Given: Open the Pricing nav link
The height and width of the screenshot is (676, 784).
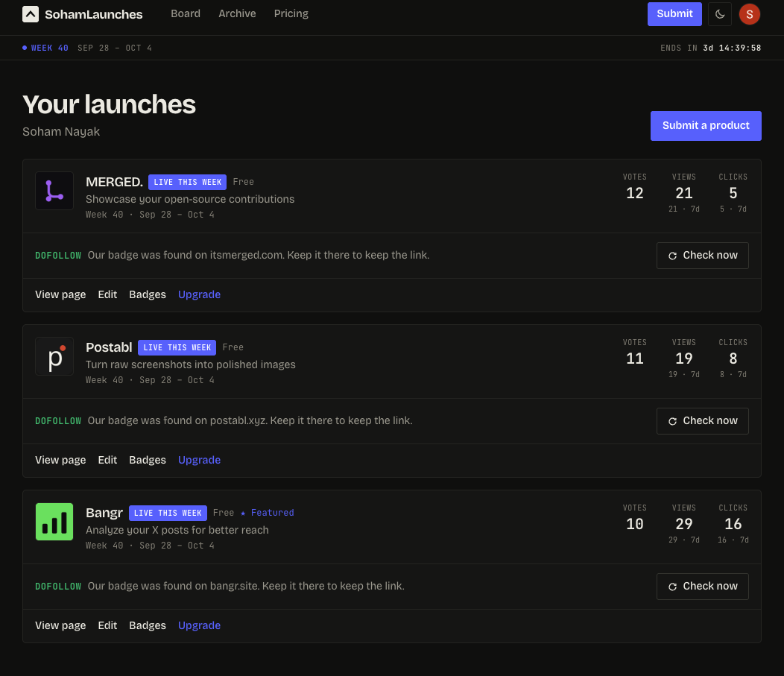Looking at the screenshot, I should (x=291, y=13).
